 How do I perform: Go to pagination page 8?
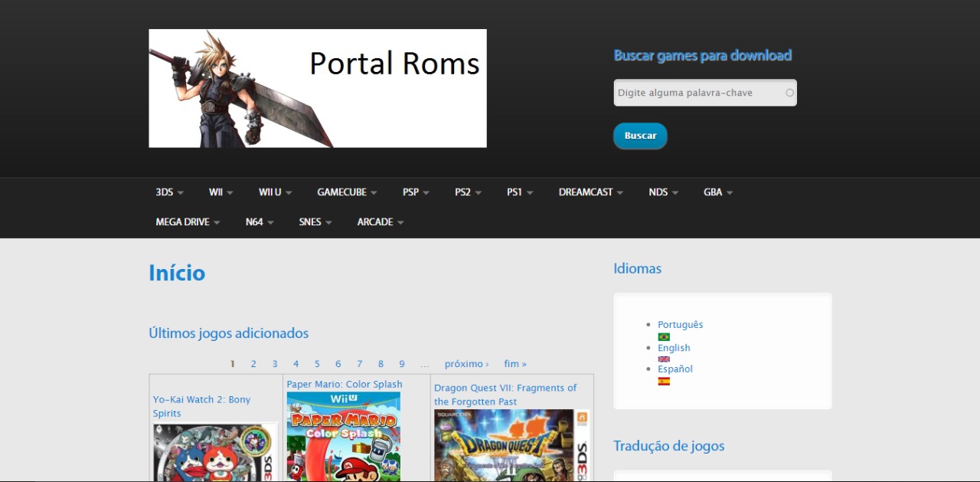point(381,364)
